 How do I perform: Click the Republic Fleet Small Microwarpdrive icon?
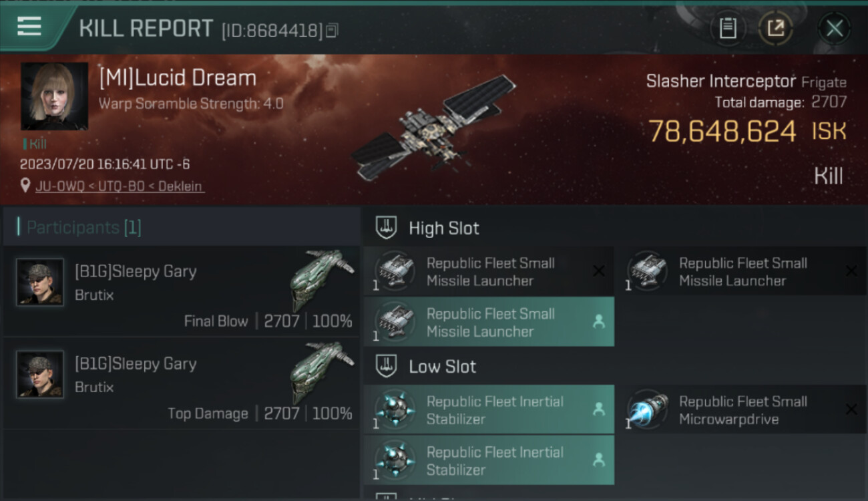[647, 409]
